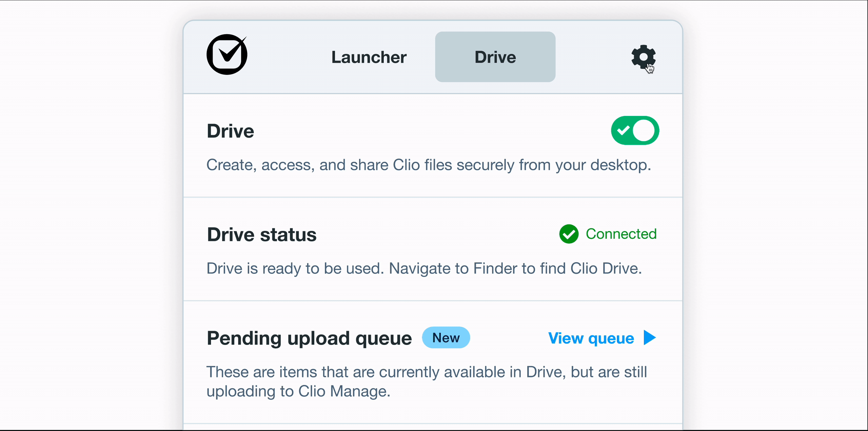
Task: Click the 'Drive is ready to be used' message
Action: coord(295,269)
